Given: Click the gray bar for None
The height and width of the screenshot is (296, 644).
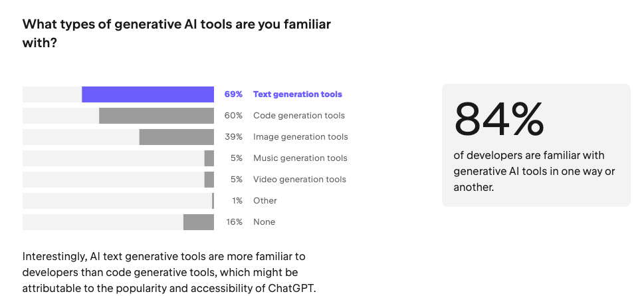Looking at the screenshot, I should [x=199, y=222].
